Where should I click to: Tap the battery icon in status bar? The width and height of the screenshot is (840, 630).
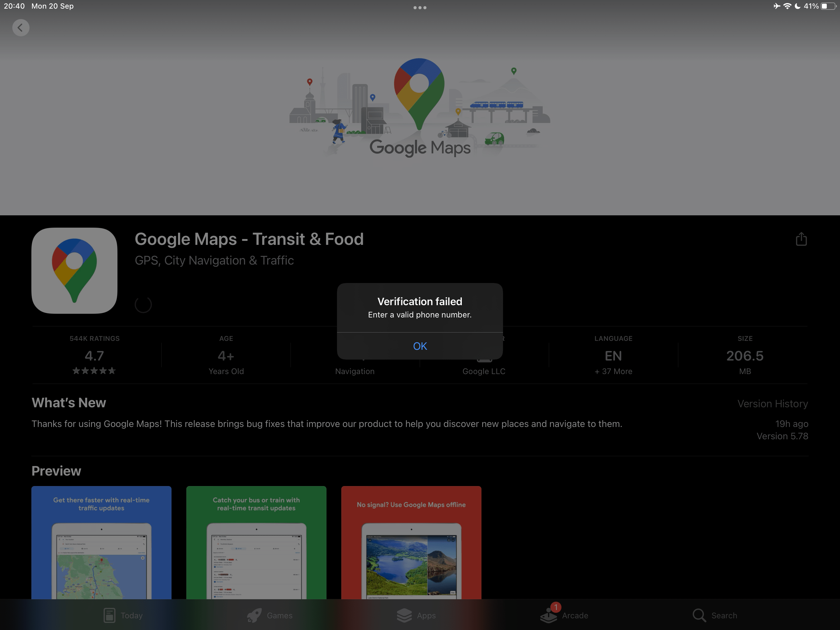(x=828, y=6)
